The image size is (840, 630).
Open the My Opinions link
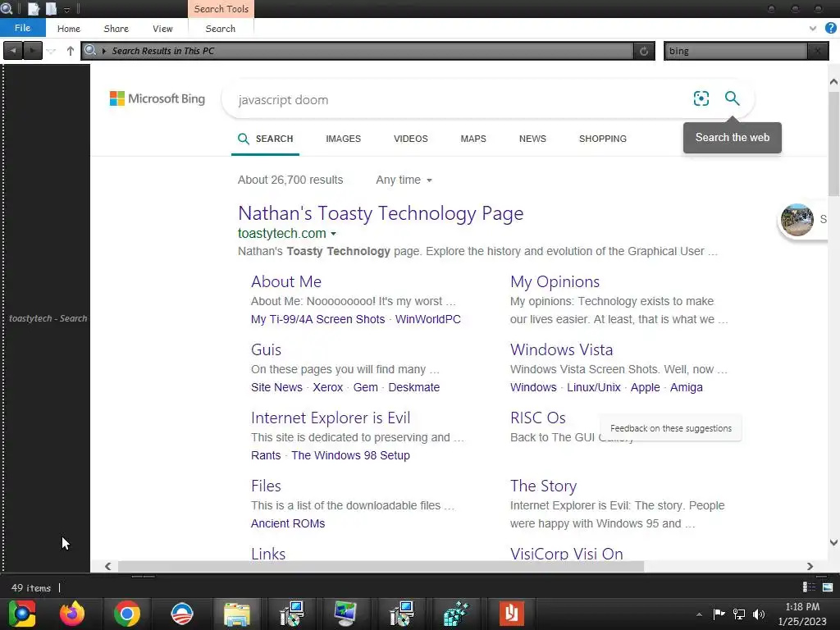(x=555, y=282)
